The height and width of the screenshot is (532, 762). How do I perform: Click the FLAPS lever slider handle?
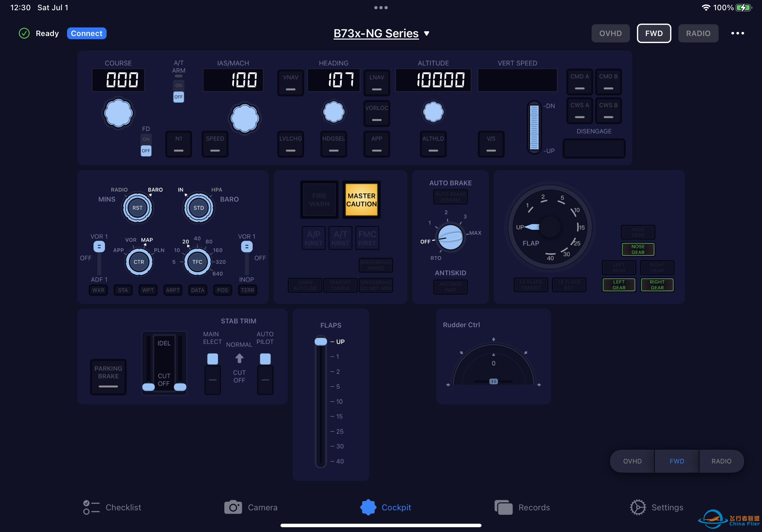click(321, 341)
